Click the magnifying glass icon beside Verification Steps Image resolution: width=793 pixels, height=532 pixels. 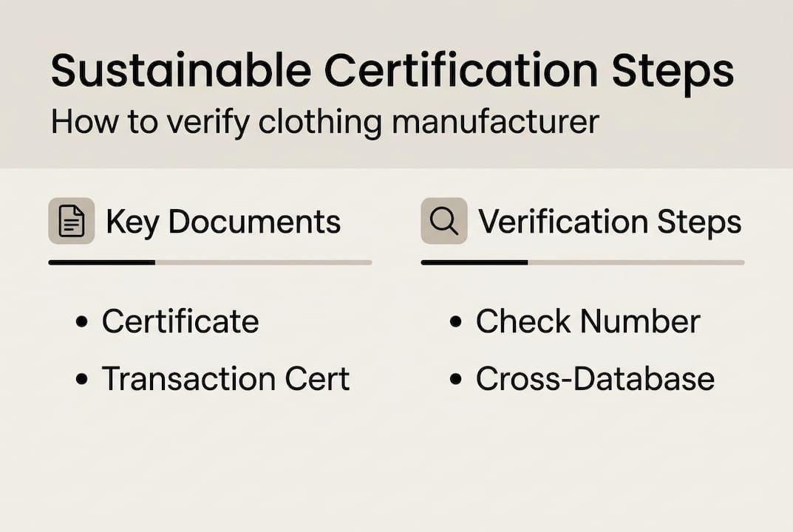point(444,221)
